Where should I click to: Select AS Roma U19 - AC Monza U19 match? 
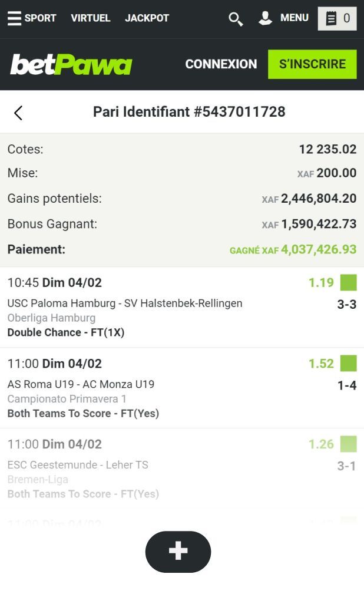click(81, 384)
